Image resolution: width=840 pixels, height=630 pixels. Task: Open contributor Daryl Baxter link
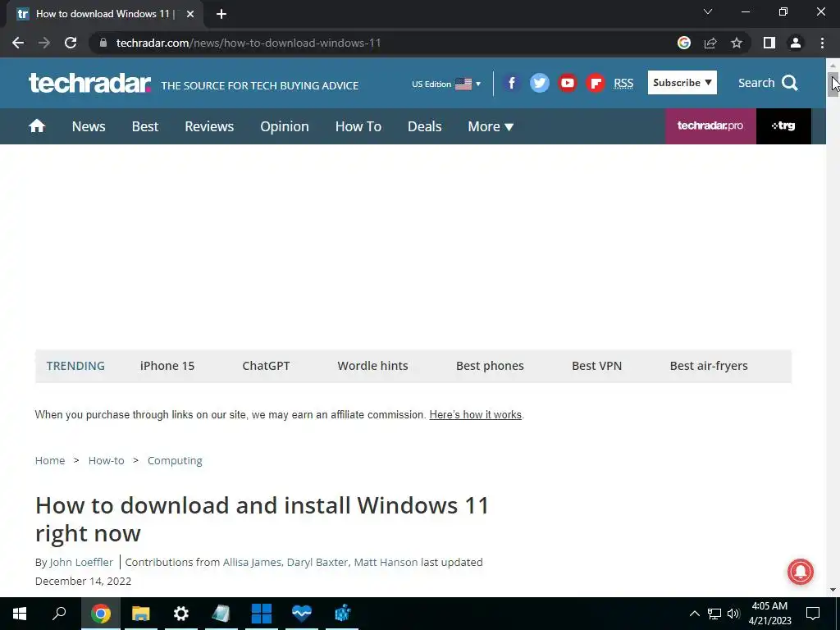(x=317, y=562)
